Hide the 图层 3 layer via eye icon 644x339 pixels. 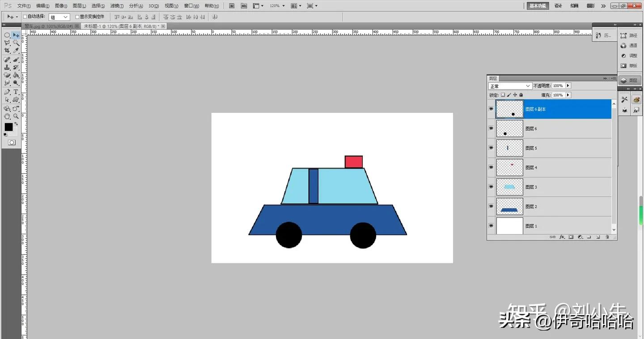(x=491, y=187)
